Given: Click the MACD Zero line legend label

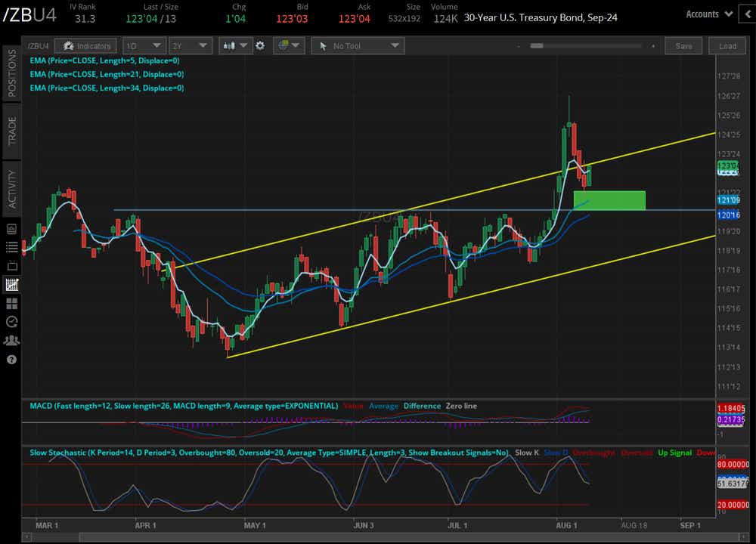Looking at the screenshot, I should pyautogui.click(x=461, y=406).
